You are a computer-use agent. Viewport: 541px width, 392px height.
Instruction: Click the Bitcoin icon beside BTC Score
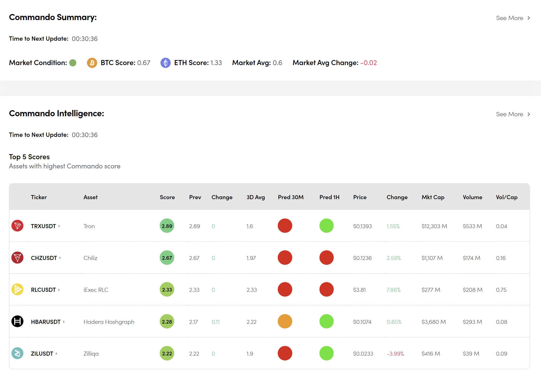pos(92,63)
